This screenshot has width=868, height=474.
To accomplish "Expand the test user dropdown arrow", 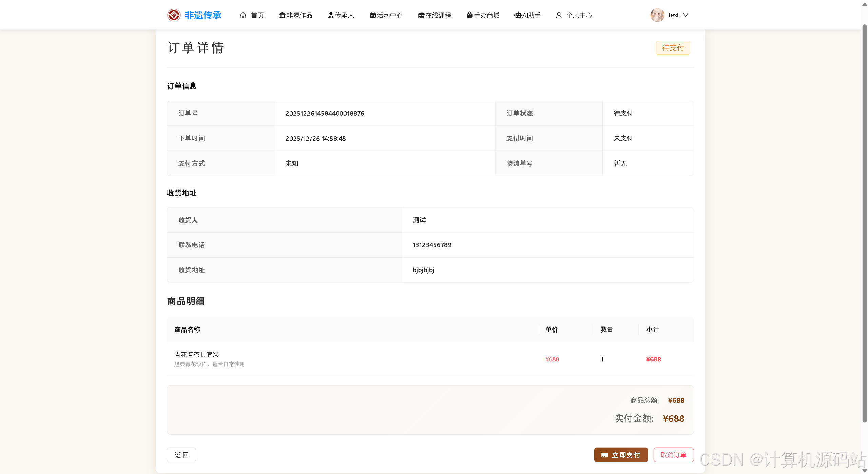I will coord(686,15).
